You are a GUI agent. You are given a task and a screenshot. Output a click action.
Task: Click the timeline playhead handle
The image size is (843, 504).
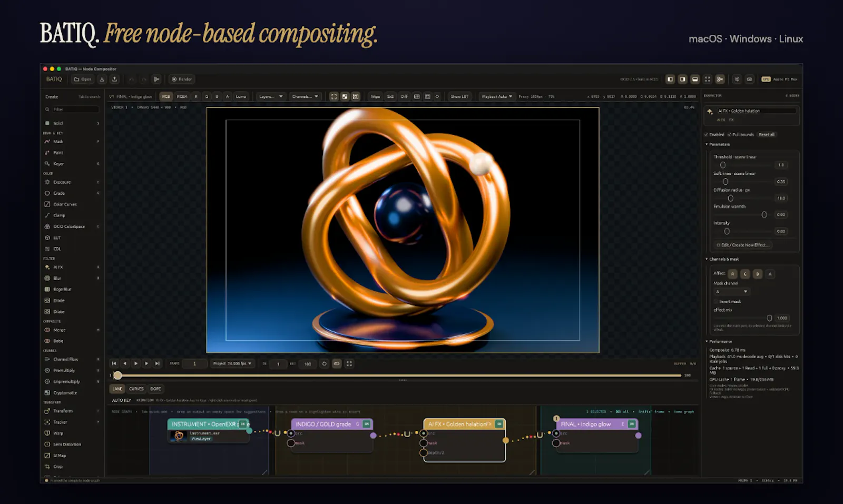[x=118, y=375]
